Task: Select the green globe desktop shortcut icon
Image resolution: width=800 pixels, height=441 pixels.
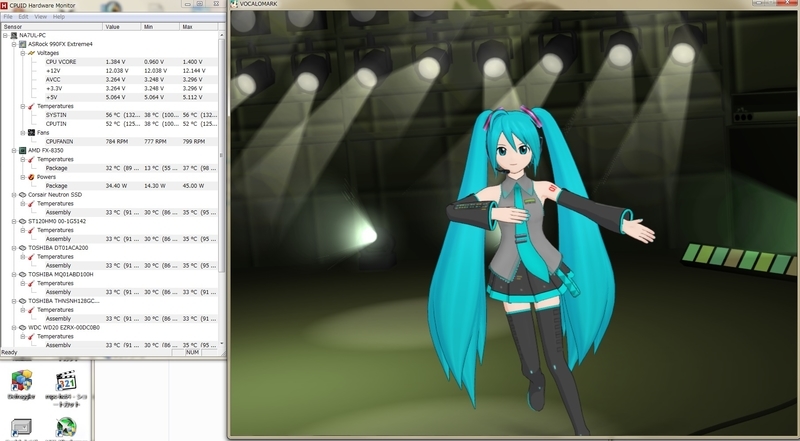Action: click(66, 428)
